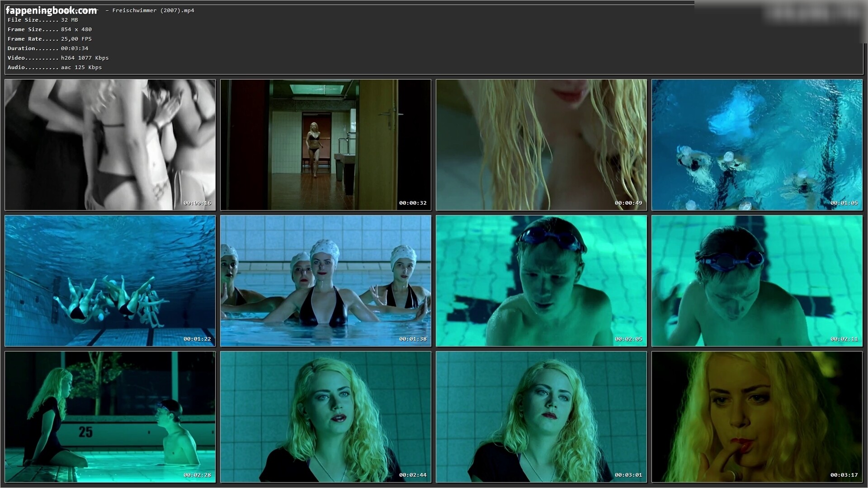The image size is (868, 488).
Task: Click the Frame Size 854 x 480 line
Action: (50, 29)
